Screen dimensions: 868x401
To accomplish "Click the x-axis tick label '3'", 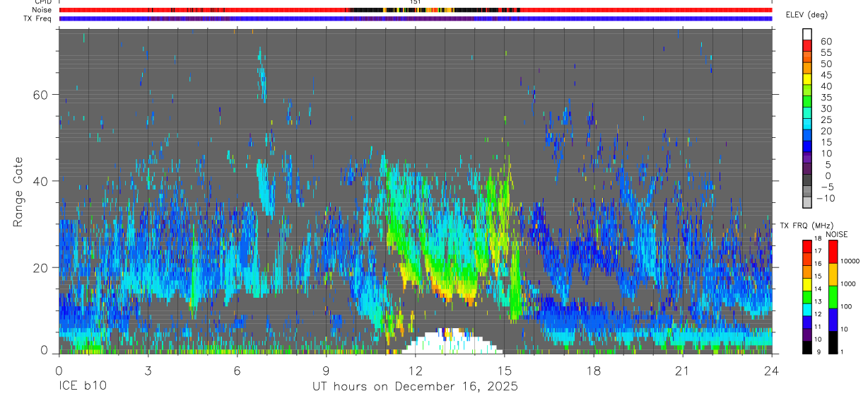I will 148,370.
